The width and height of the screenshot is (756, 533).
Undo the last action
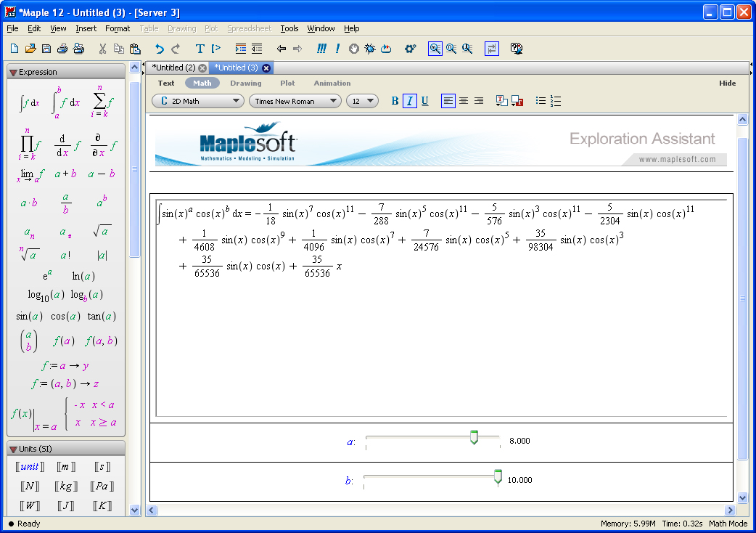159,48
